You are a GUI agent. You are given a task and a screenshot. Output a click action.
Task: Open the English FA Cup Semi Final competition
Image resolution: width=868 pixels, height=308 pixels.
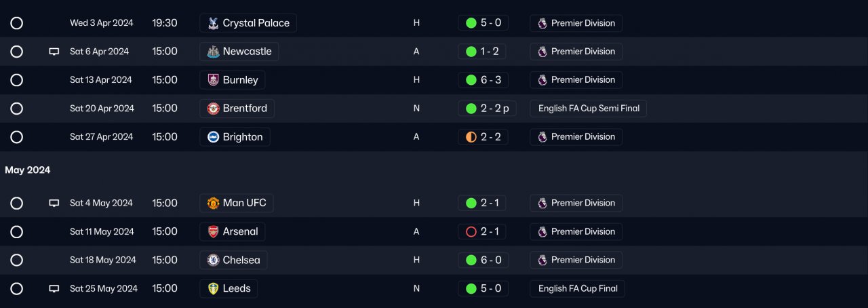pyautogui.click(x=588, y=109)
